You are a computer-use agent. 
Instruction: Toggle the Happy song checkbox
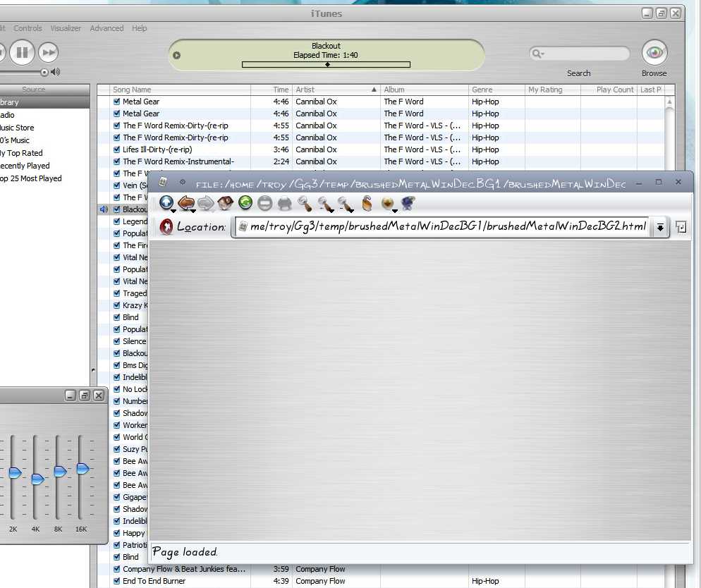[116, 532]
